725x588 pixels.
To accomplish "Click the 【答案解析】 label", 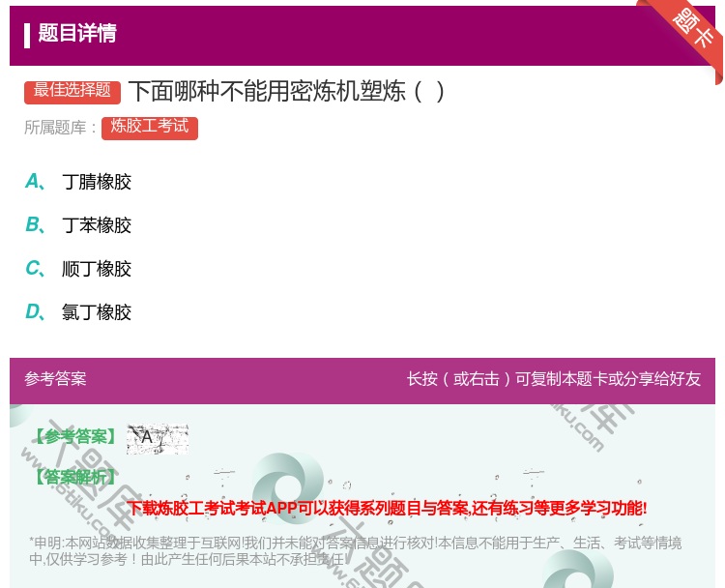I will coord(75,477).
